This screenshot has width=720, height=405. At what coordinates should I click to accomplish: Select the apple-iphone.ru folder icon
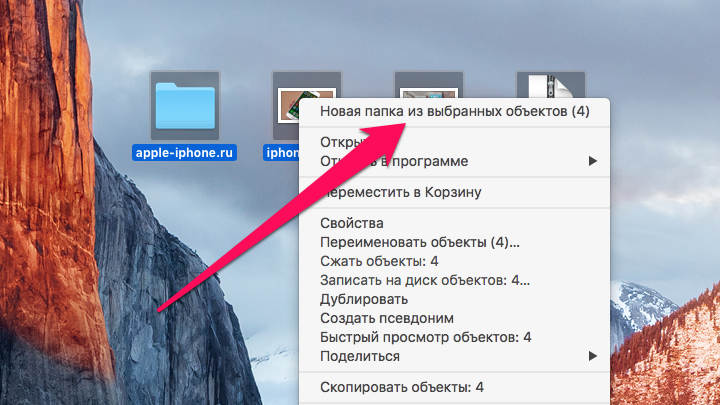(185, 105)
